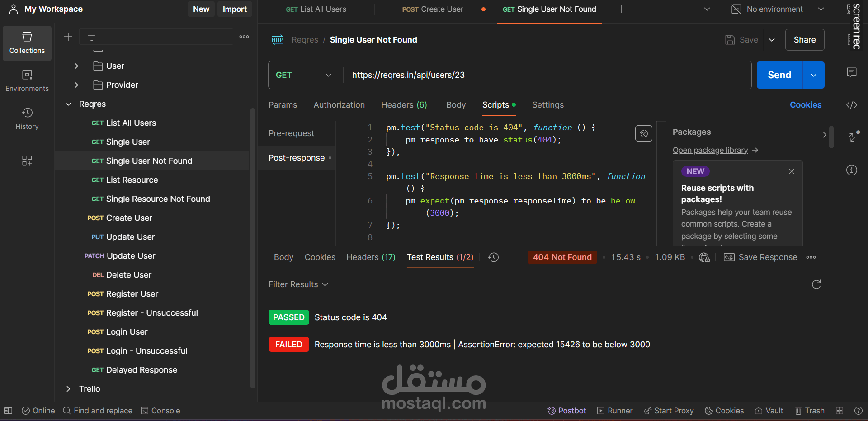Click the Postbot script assistant icon in editor
Screen dimensions: 868x421
coord(644,133)
